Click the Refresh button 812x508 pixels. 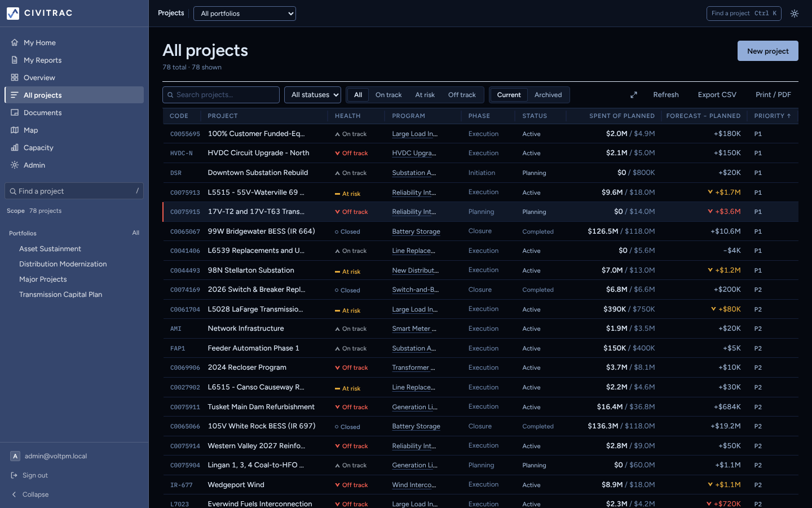click(666, 95)
